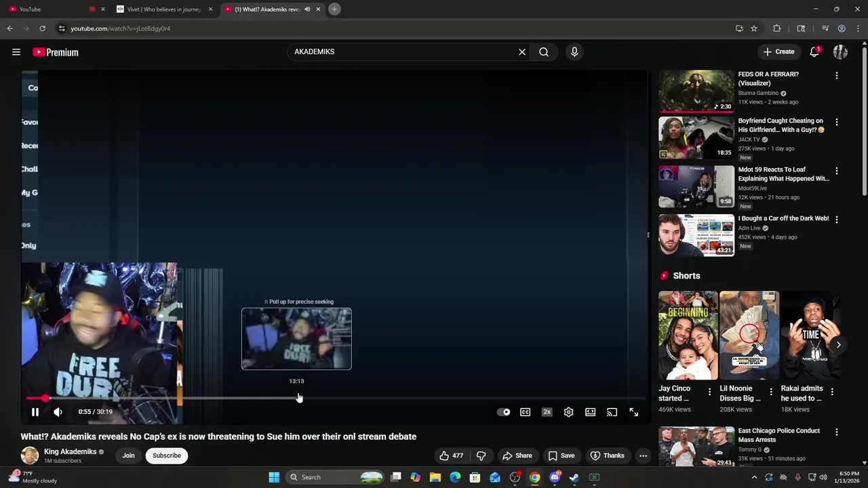
Task: Click the red progress scrubber handle
Action: [45, 399]
